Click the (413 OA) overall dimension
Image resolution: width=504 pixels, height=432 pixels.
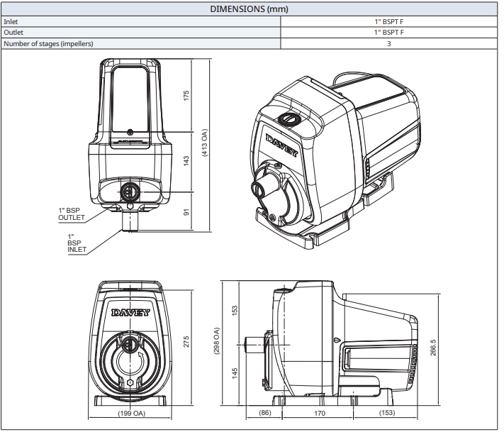pos(204,143)
